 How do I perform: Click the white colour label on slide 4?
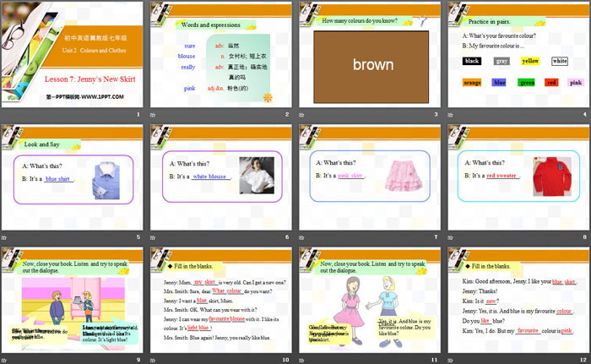coord(560,61)
